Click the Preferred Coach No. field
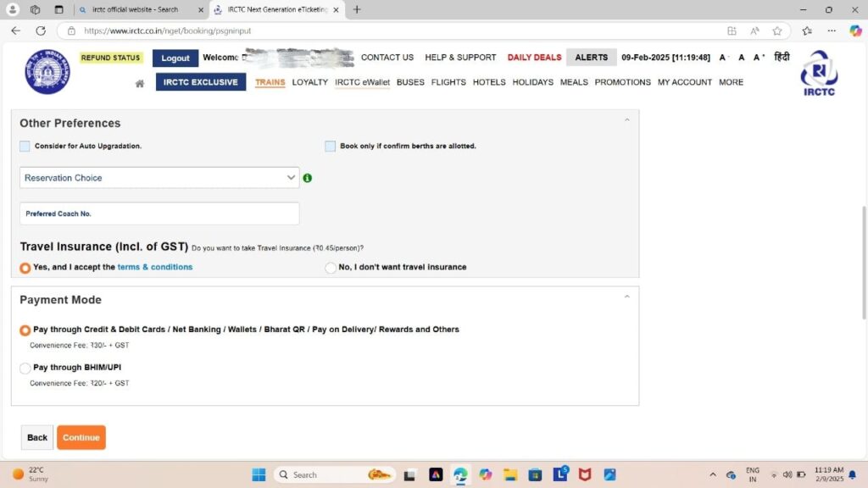The image size is (868, 488). (159, 213)
